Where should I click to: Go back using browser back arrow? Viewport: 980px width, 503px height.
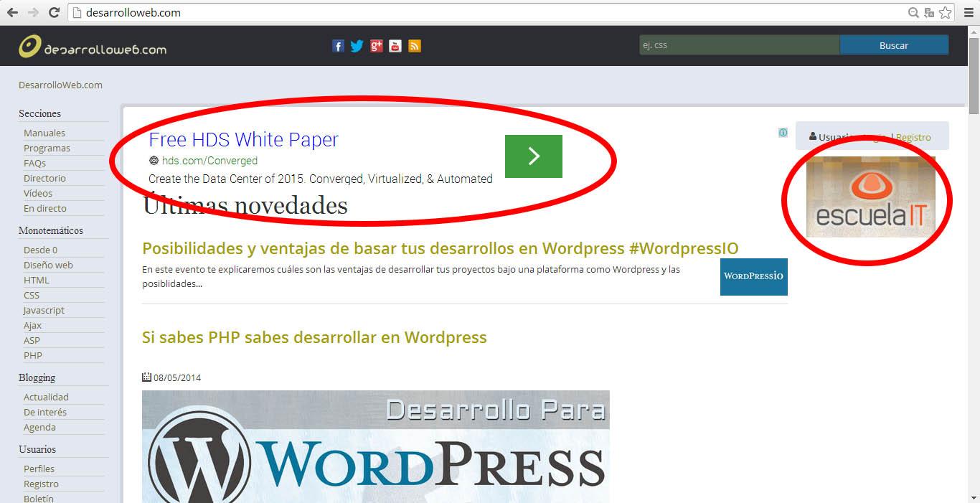[12, 12]
